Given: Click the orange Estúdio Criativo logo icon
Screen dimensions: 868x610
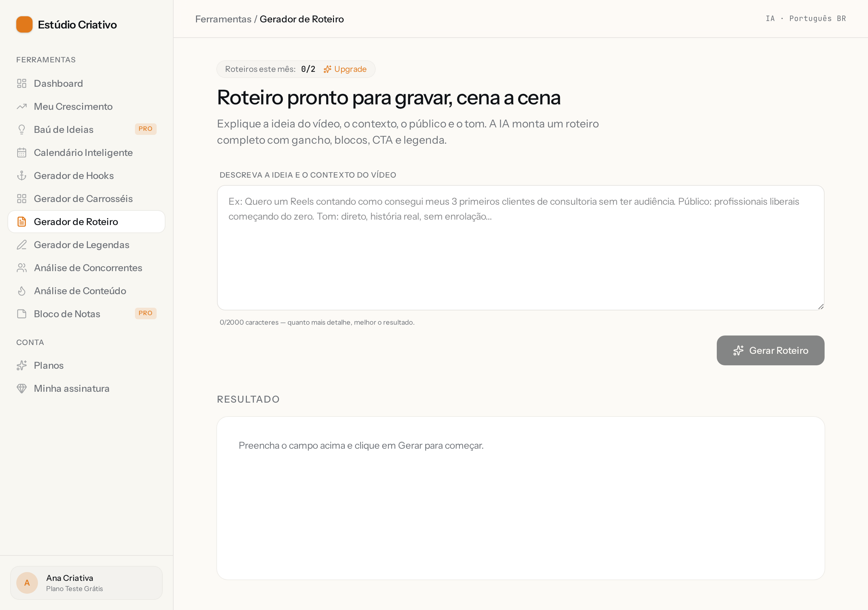Looking at the screenshot, I should click(x=24, y=24).
